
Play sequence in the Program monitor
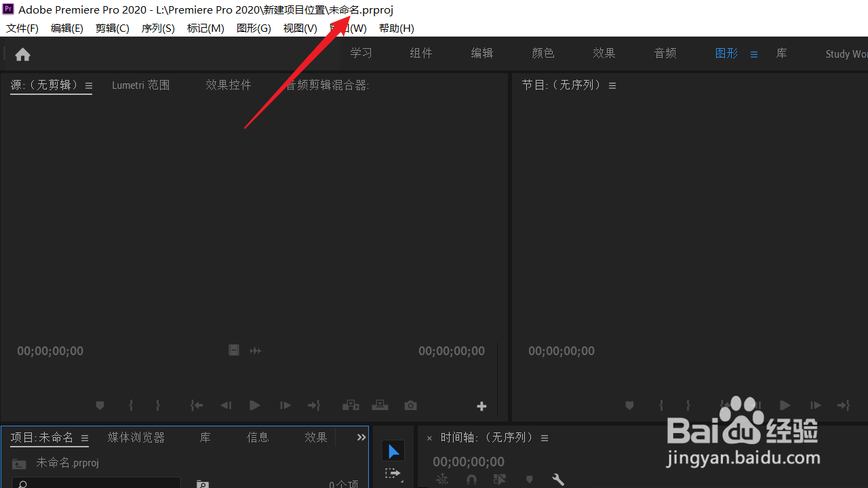tap(785, 405)
